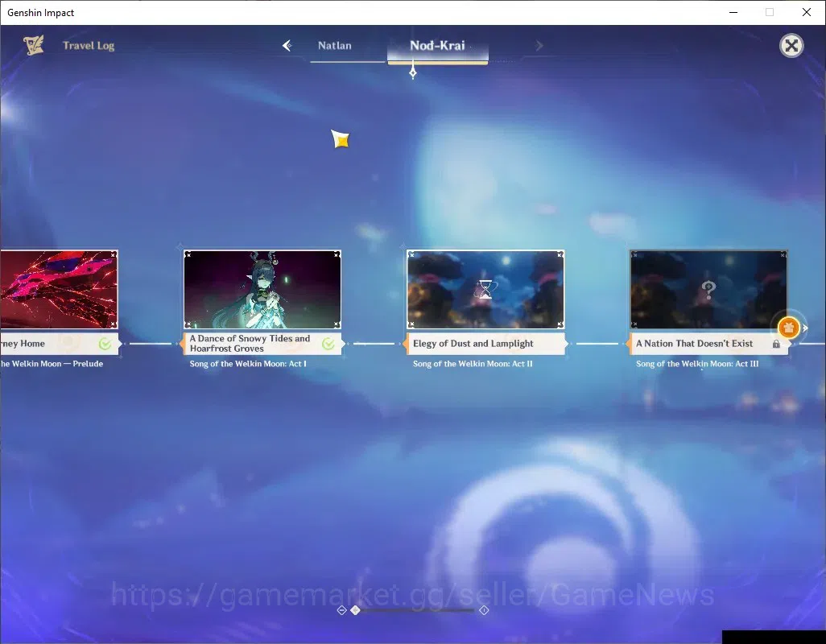The image size is (826, 644).
Task: Open A Dance of Snowy Tides thumbnail
Action: (x=262, y=290)
